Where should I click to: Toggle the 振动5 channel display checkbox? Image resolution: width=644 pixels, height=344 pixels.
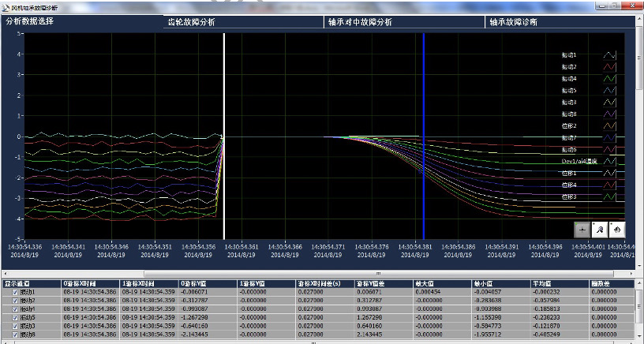[14, 317]
